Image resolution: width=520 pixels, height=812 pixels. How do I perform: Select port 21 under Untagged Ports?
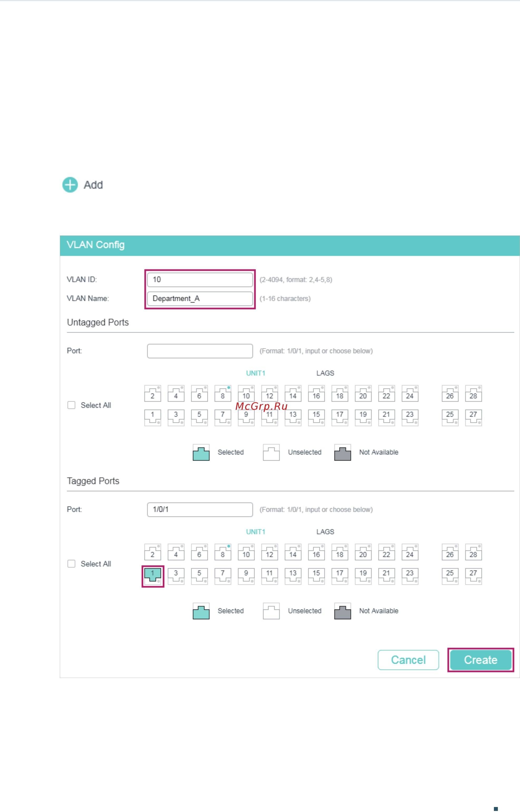(387, 418)
